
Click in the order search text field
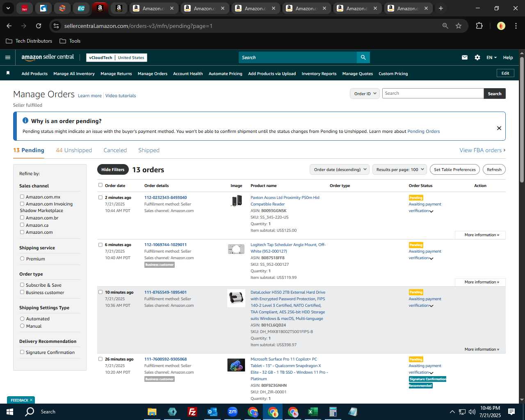click(x=433, y=94)
